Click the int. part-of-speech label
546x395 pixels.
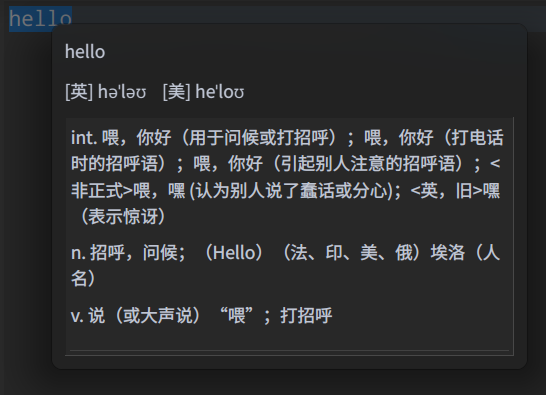(84, 138)
